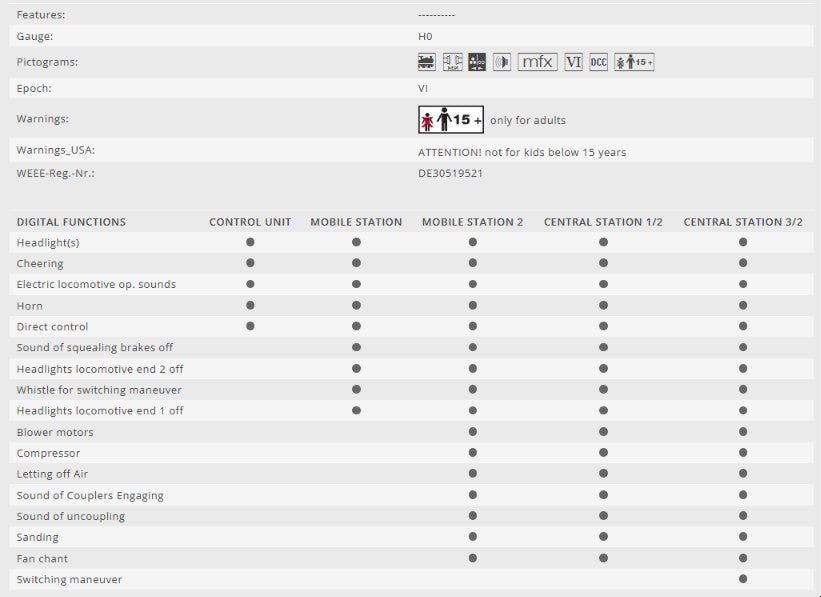Click Mobile Station 2 dot in Fan chant row

pos(473,558)
